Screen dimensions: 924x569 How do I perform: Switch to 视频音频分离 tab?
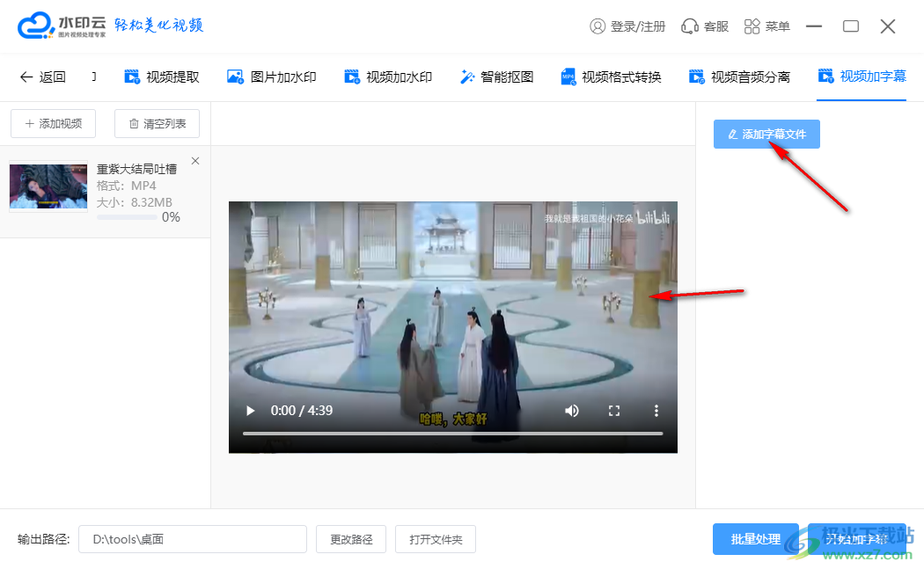pyautogui.click(x=739, y=77)
